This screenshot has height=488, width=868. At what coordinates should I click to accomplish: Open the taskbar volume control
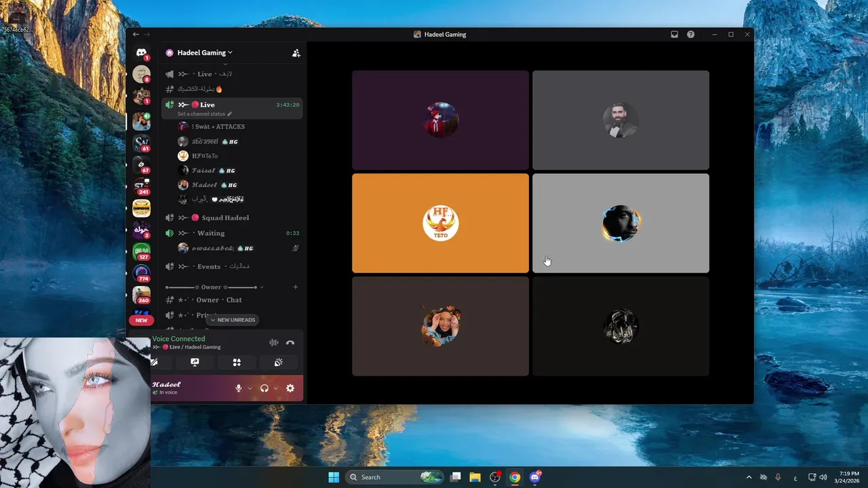point(823,477)
